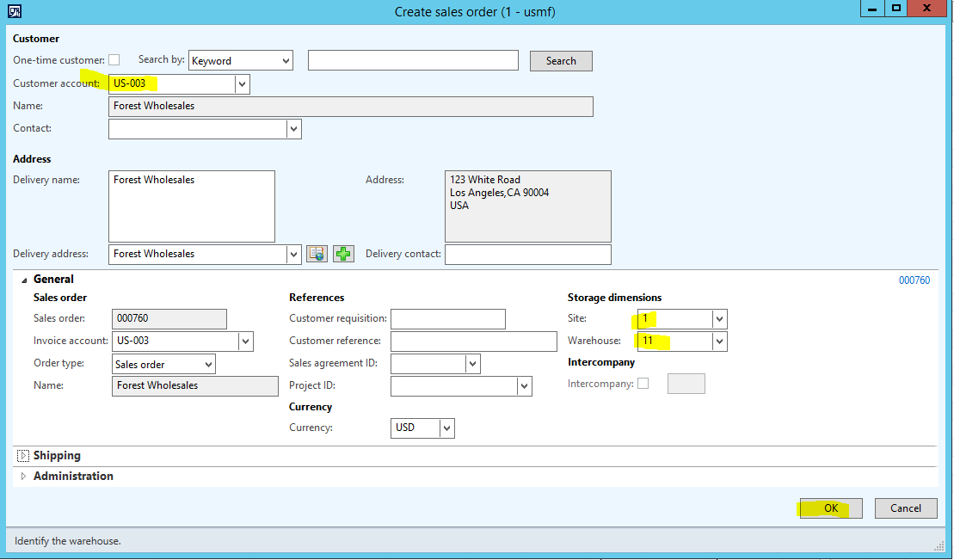Image resolution: width=954 pixels, height=560 pixels.
Task: Open the Currency USD dropdown
Action: tap(446, 428)
